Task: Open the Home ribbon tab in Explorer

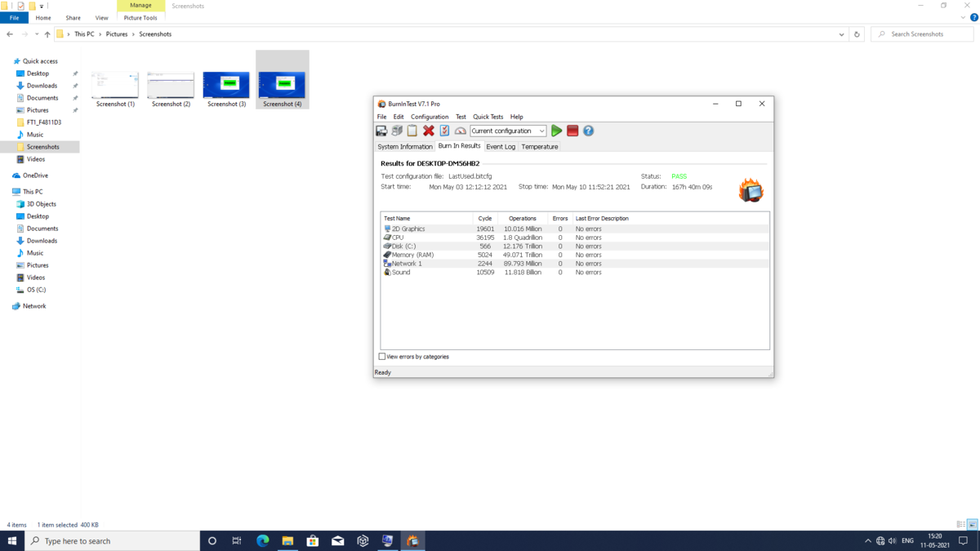Action: 43,18
